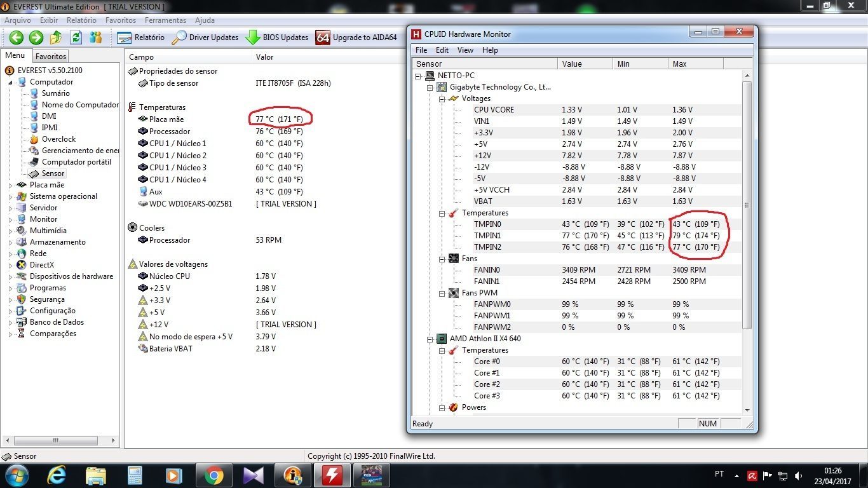Click the Max column header in HWMonitor
The height and width of the screenshot is (488, 868).
(695, 64)
